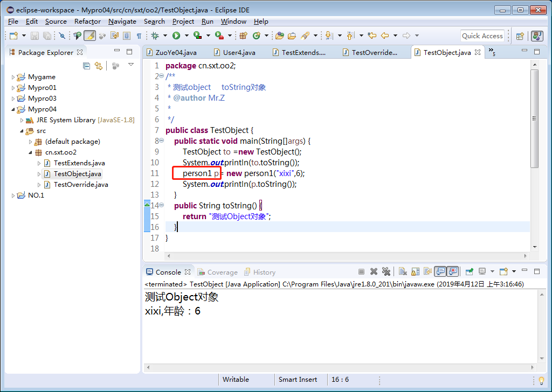This screenshot has height=392, width=552.
Task: Toggle Link with Editor in Package Explorer
Action: 99,66
